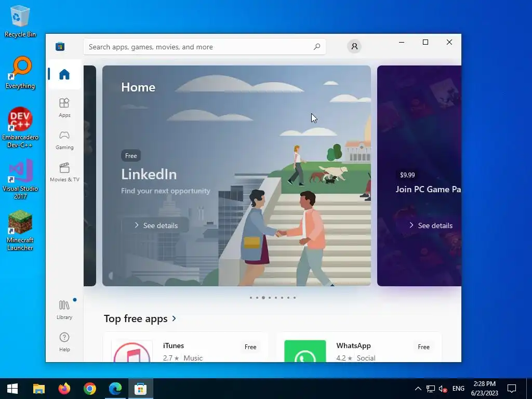See details for LinkedIn

tap(156, 225)
